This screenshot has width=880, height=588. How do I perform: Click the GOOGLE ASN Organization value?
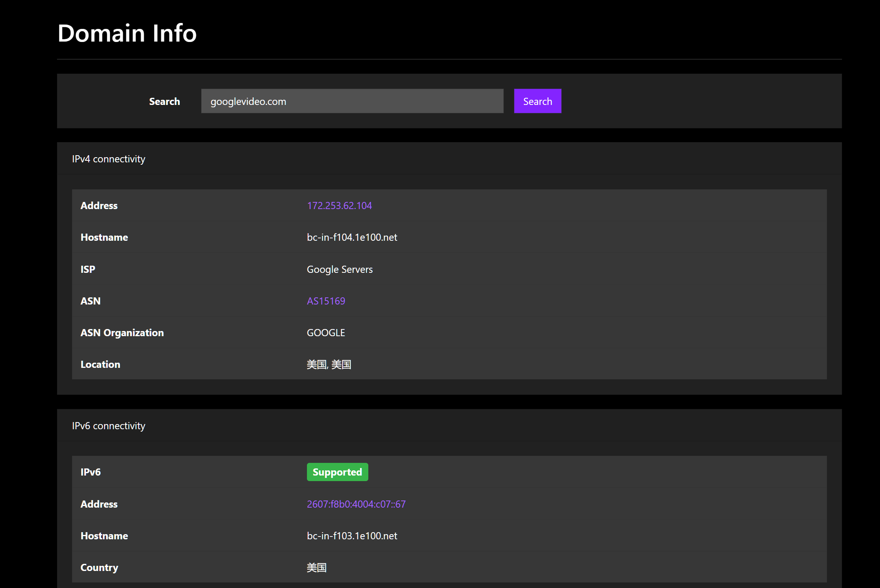[x=326, y=333]
